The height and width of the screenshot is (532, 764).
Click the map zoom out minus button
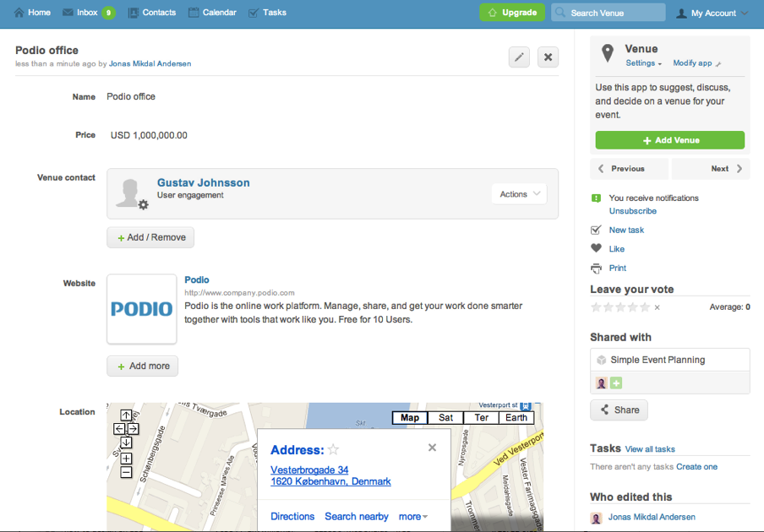tap(126, 473)
